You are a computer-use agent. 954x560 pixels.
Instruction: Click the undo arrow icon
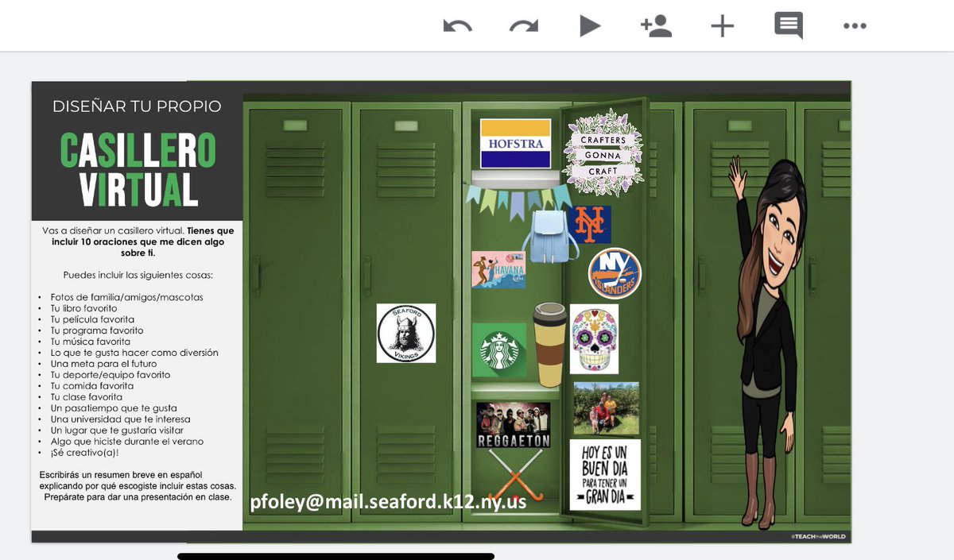tap(457, 26)
